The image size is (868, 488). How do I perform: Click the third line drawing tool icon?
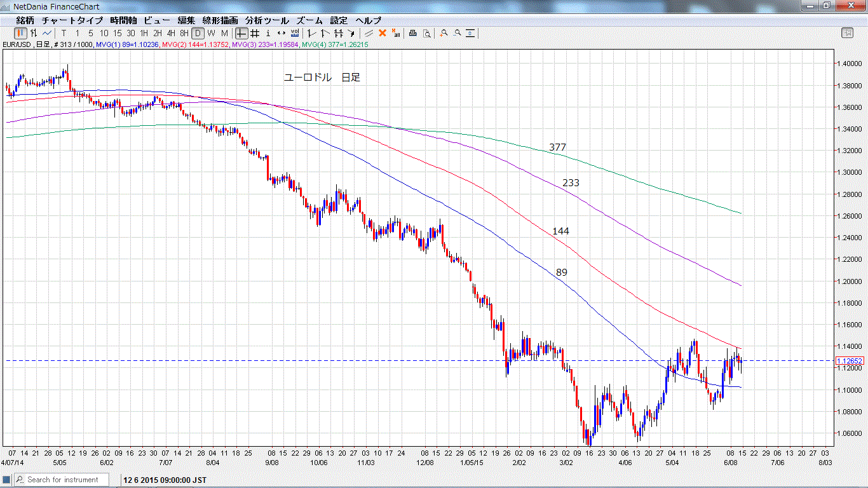[x=338, y=33]
